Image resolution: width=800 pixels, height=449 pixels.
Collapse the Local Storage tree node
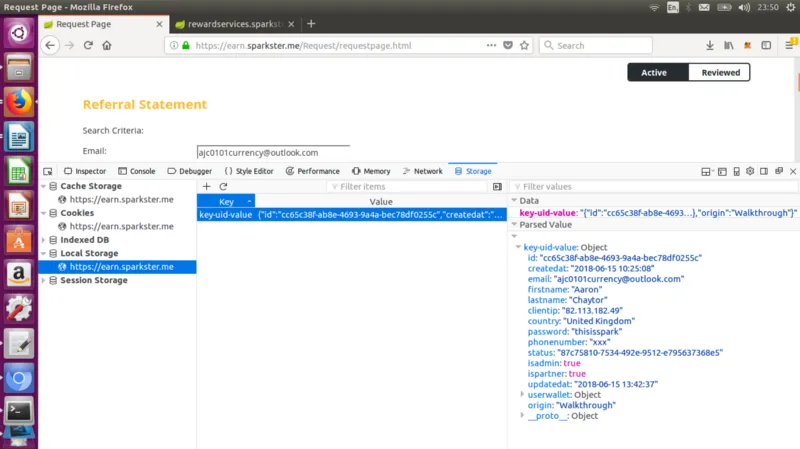coord(43,253)
